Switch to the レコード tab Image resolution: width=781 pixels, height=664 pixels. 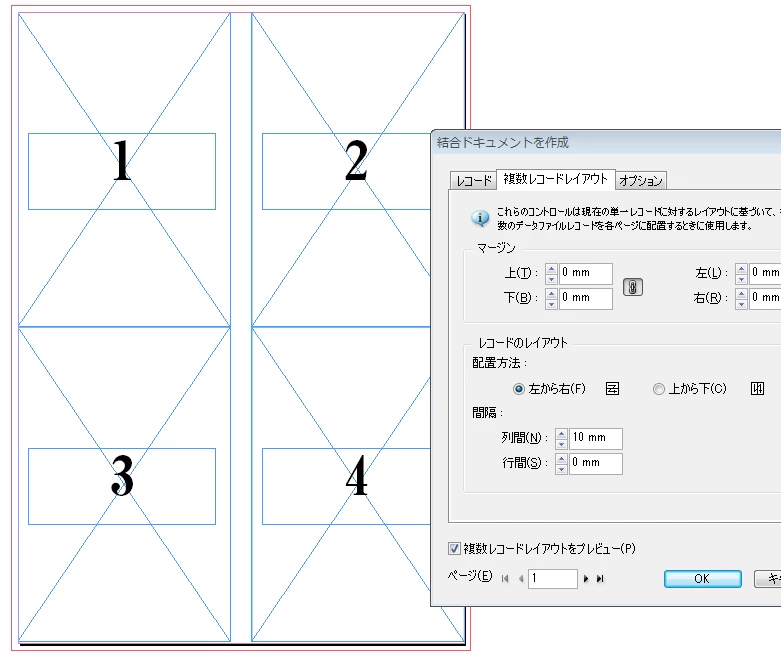tap(473, 180)
